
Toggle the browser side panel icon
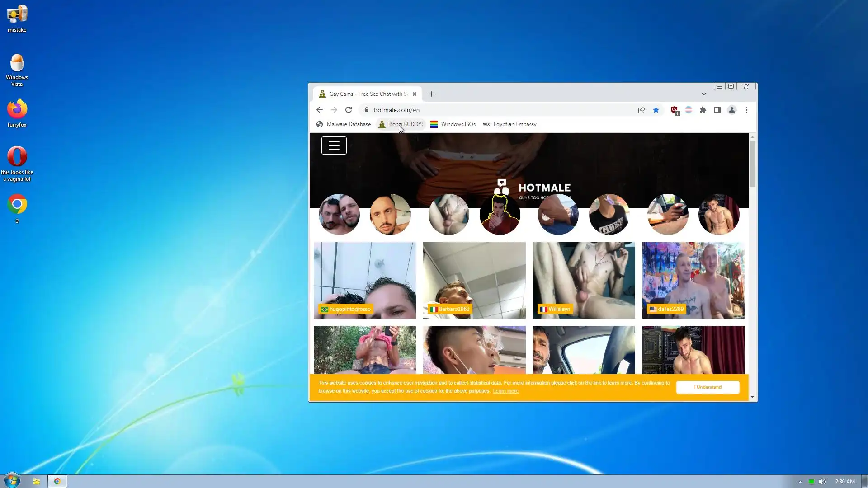717,110
